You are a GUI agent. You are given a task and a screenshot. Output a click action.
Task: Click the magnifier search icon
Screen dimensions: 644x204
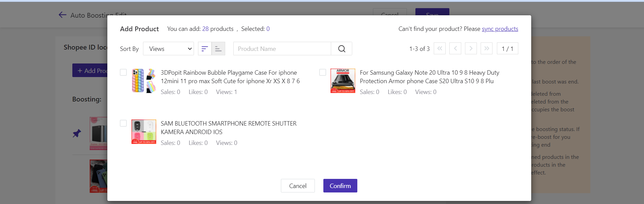click(x=341, y=49)
